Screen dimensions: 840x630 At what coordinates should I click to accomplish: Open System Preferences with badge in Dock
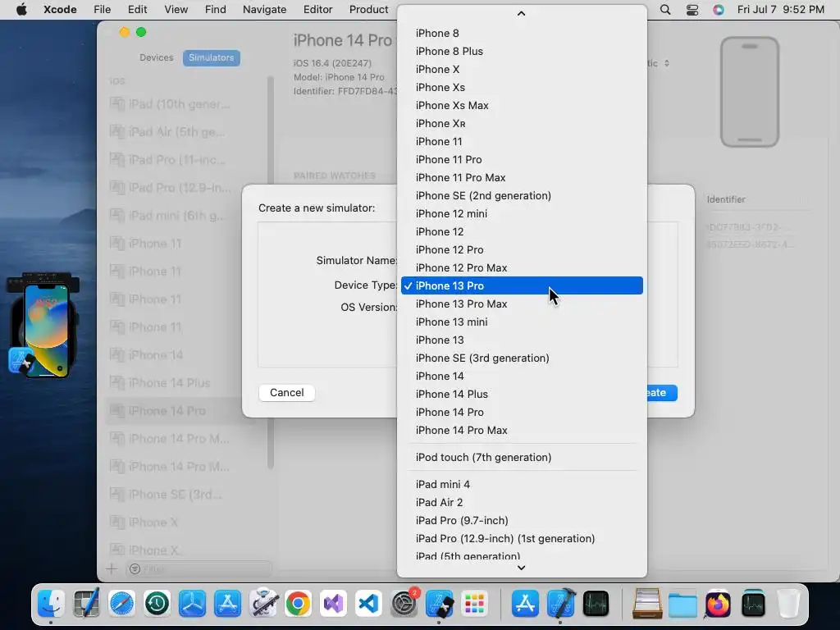(x=404, y=604)
